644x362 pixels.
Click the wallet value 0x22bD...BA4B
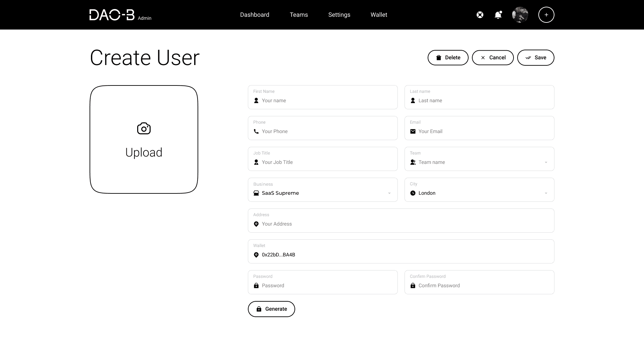coord(278,255)
